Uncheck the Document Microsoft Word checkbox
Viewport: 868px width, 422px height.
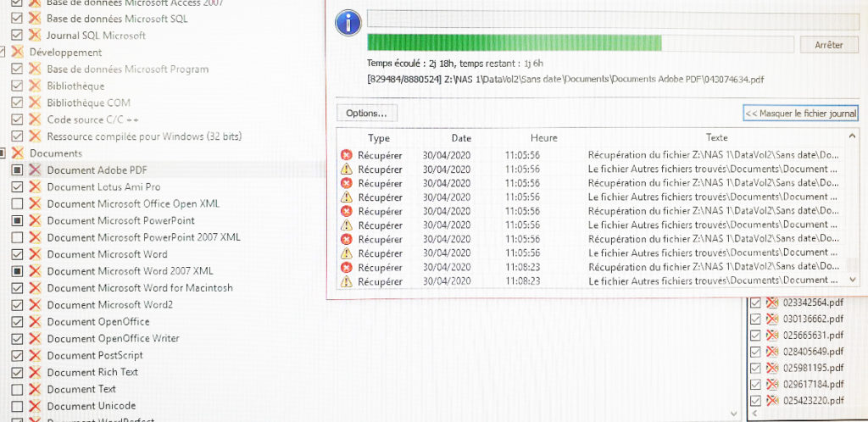(17, 254)
